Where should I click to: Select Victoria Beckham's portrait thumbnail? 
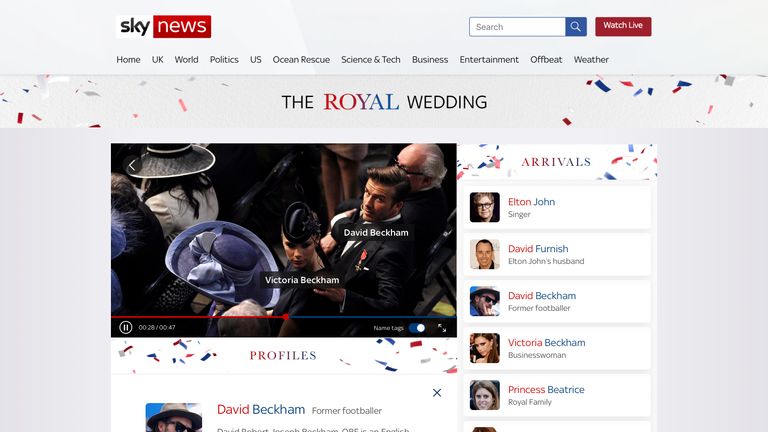[x=485, y=348]
